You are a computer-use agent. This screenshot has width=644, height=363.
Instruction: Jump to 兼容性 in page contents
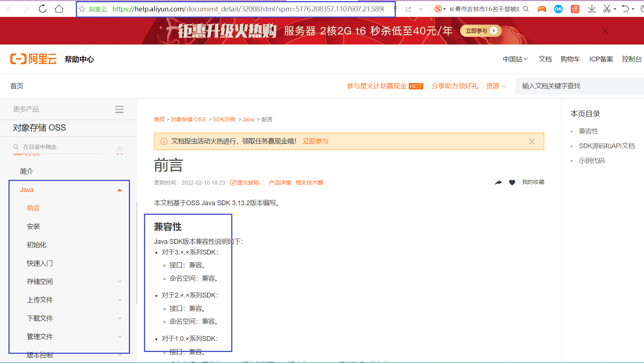(x=588, y=131)
